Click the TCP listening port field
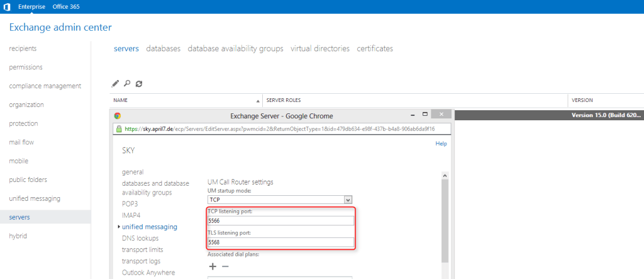The width and height of the screenshot is (644, 279). (x=280, y=221)
